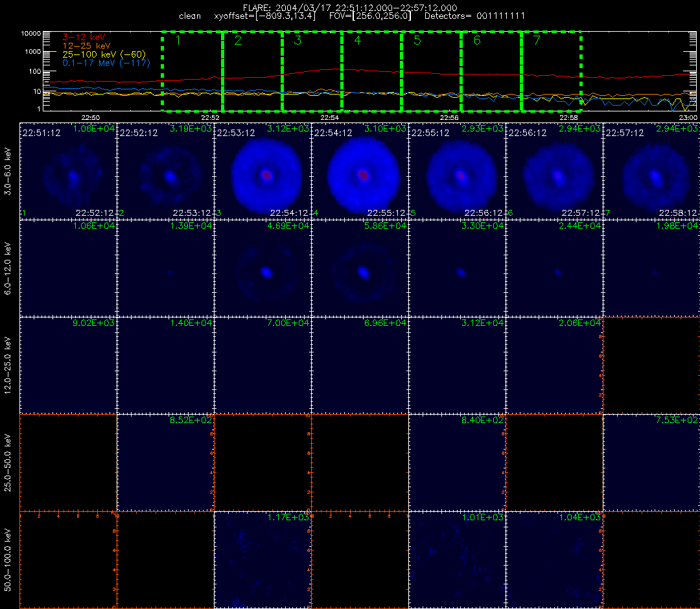The height and width of the screenshot is (609, 700).
Task: Click the 'Detectors= 001111111' label
Action: click(474, 16)
